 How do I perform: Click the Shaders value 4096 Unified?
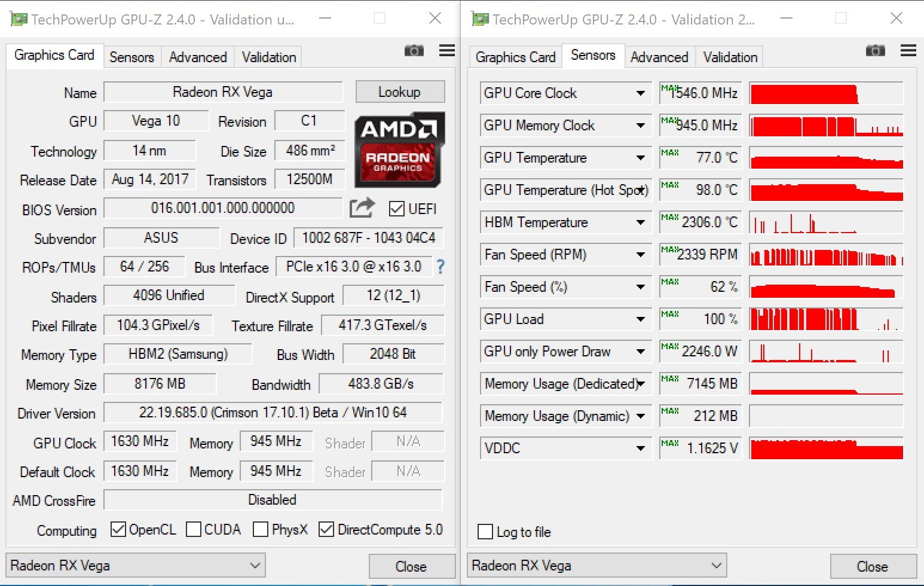click(x=169, y=295)
